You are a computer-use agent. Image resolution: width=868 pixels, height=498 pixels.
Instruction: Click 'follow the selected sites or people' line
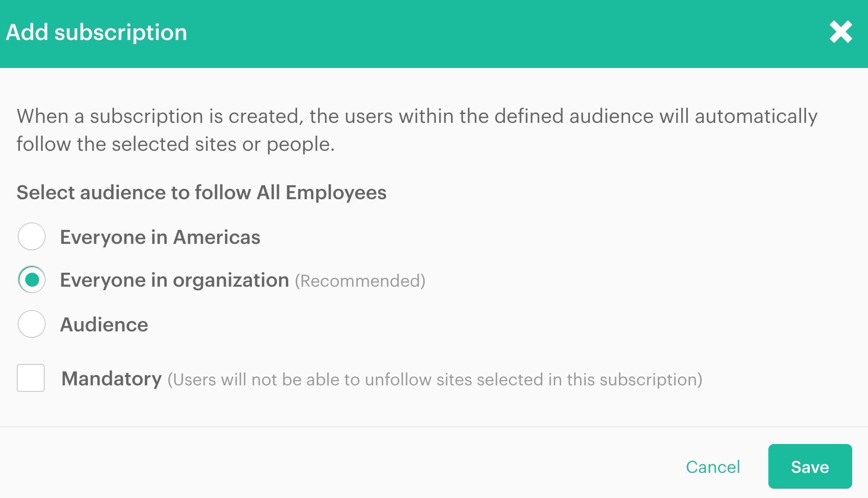click(x=176, y=144)
